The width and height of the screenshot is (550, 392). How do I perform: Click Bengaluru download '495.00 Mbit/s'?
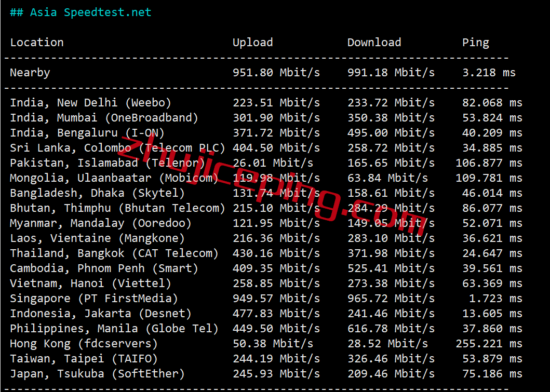pos(391,133)
